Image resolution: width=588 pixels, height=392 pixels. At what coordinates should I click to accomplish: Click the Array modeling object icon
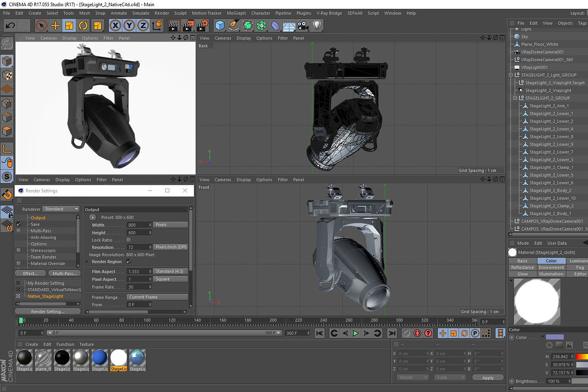pos(262,25)
